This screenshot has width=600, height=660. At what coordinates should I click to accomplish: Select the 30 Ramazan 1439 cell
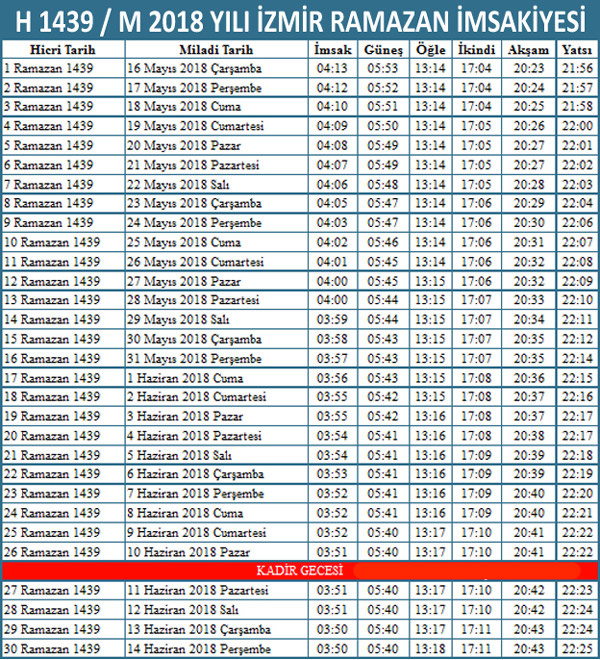pos(50,649)
